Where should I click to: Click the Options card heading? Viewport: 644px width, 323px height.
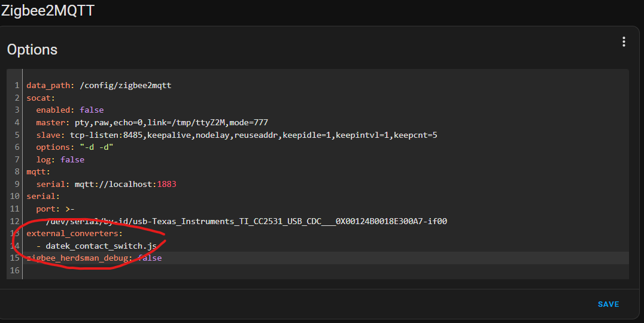click(32, 49)
